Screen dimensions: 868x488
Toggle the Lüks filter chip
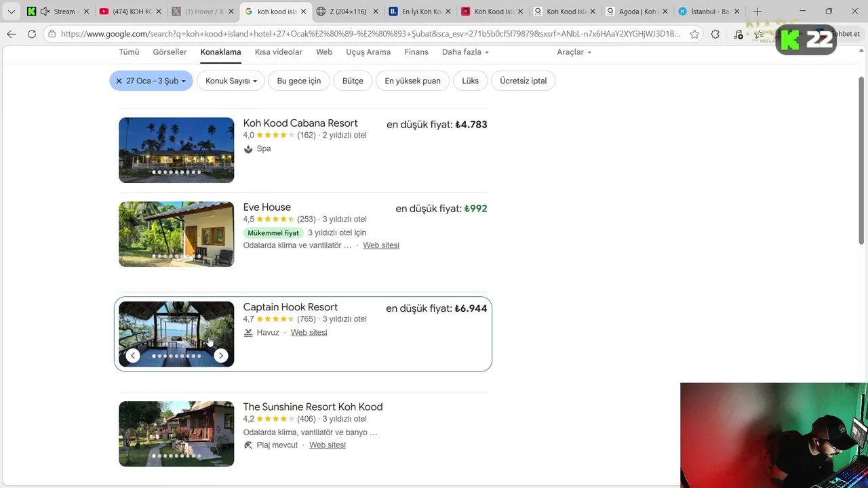pos(470,81)
